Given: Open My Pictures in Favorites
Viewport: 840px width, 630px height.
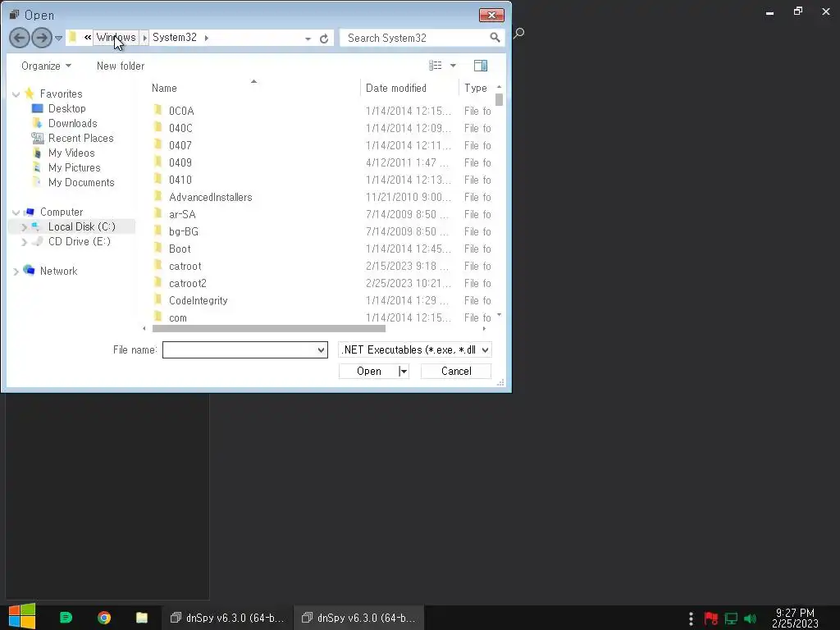Looking at the screenshot, I should pos(74,167).
